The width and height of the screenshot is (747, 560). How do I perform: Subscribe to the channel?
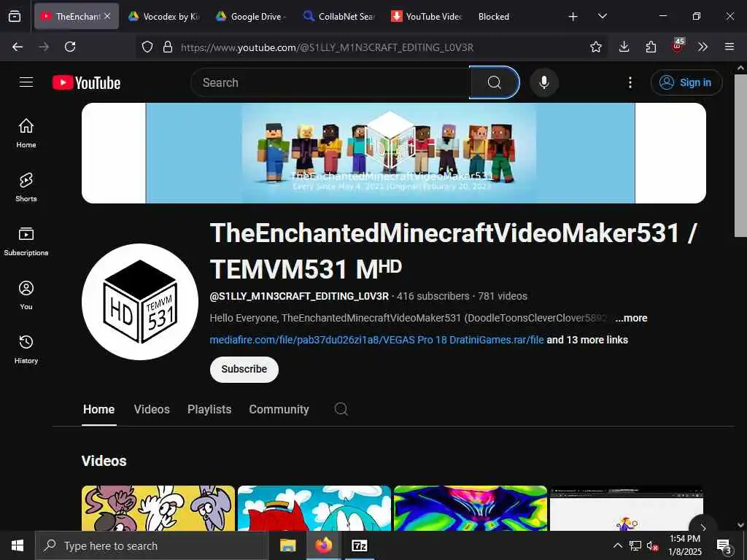(x=244, y=369)
